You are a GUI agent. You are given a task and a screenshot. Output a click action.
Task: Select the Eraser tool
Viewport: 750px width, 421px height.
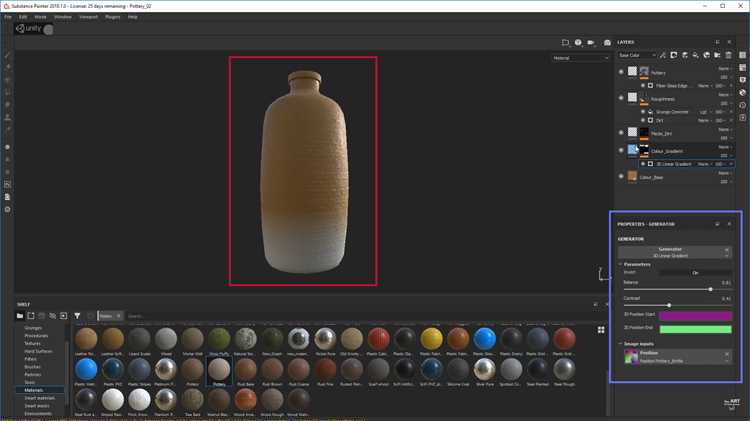(8, 67)
